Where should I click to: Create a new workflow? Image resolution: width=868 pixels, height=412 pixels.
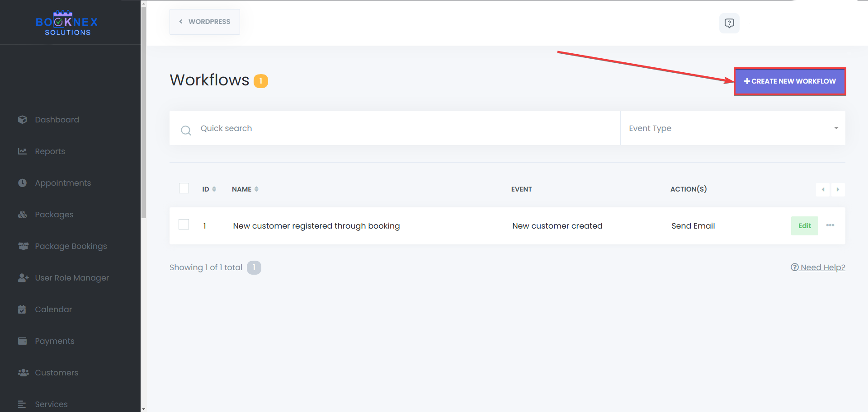(x=790, y=81)
